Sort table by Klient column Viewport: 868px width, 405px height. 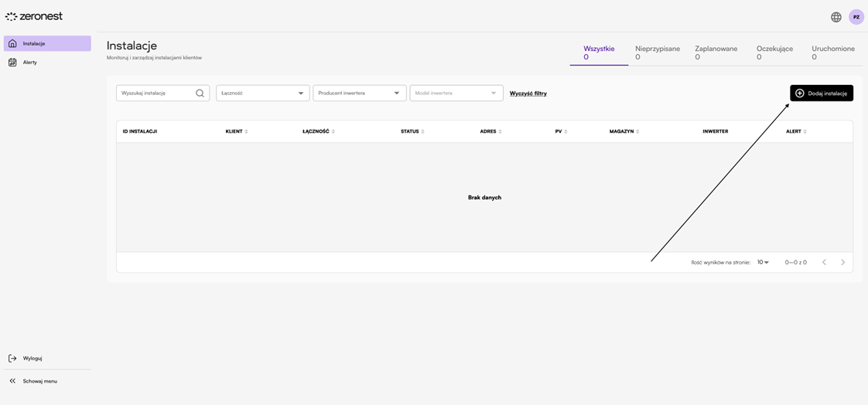tap(236, 131)
